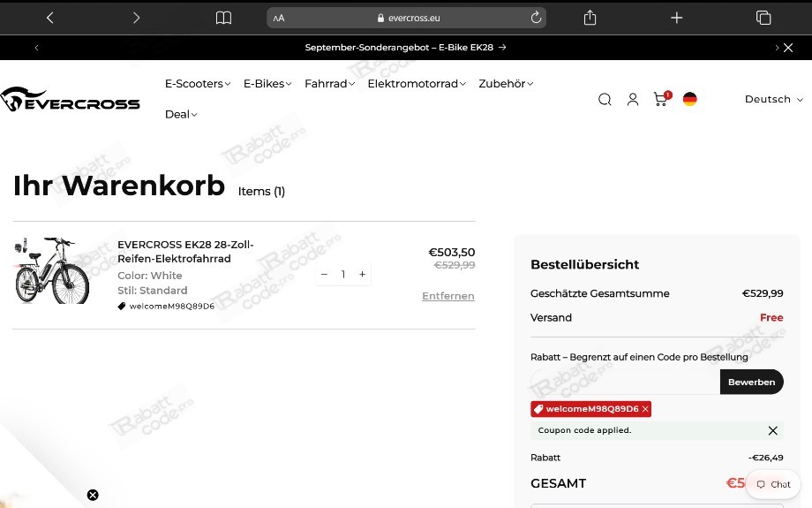The height and width of the screenshot is (508, 812).
Task: Open the Safari bookmarks book icon
Action: [223, 19]
